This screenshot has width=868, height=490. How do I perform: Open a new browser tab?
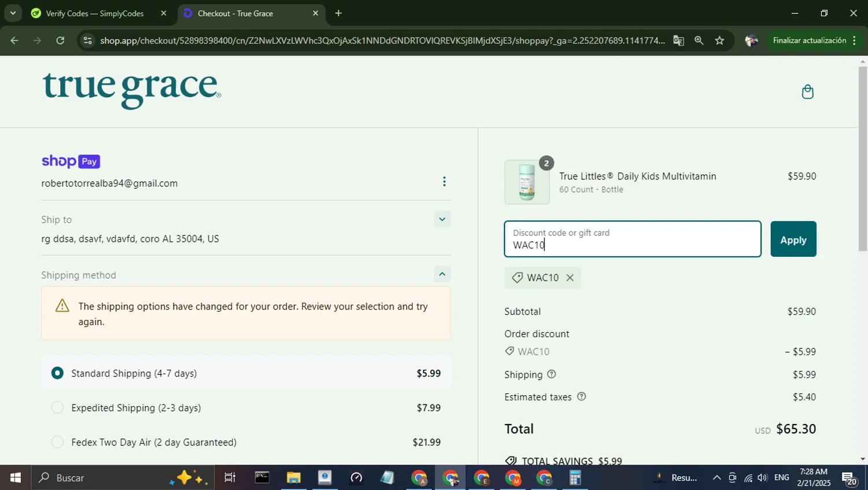(x=339, y=13)
